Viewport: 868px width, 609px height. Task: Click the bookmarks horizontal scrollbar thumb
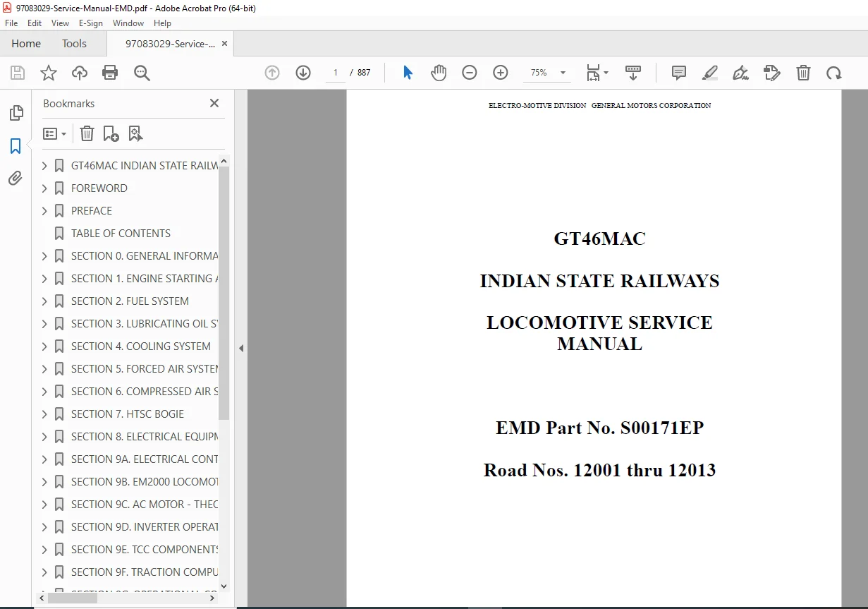72,598
